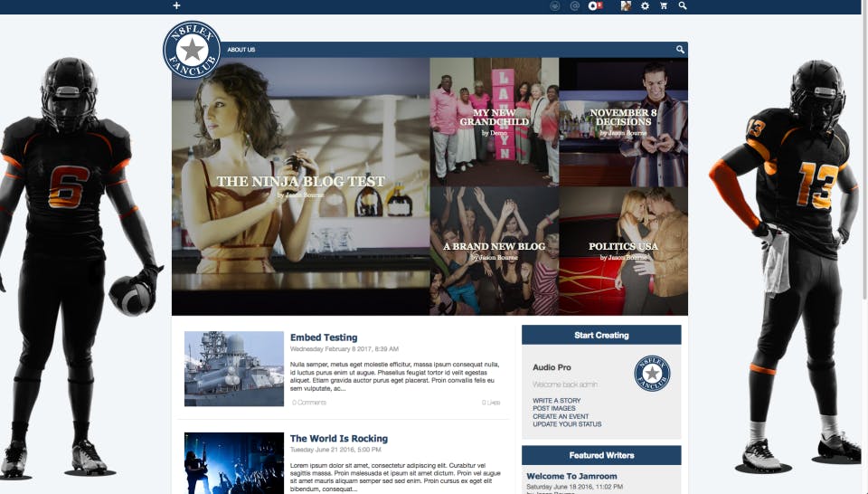This screenshot has width=868, height=494.
Task: Open the About Us menu item
Action: coord(241,50)
